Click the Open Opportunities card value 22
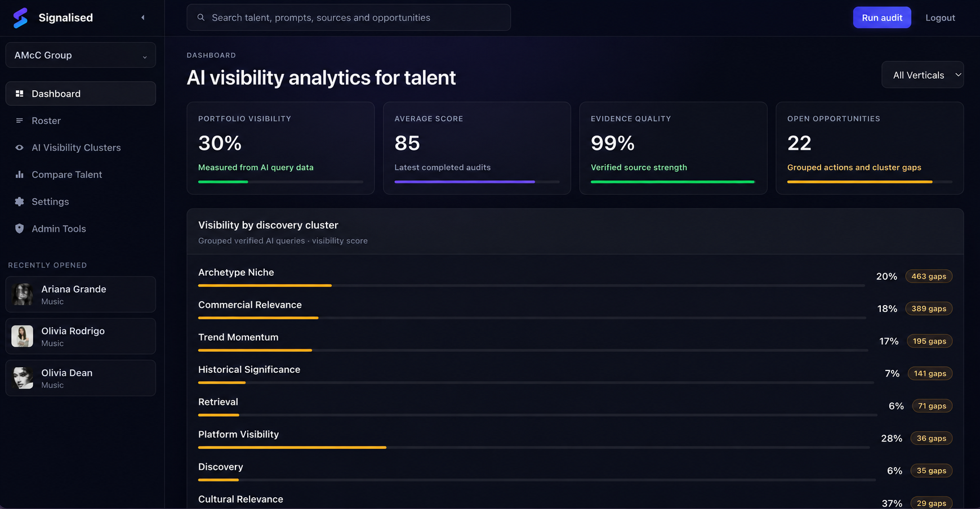This screenshot has height=509, width=980. coord(799,143)
